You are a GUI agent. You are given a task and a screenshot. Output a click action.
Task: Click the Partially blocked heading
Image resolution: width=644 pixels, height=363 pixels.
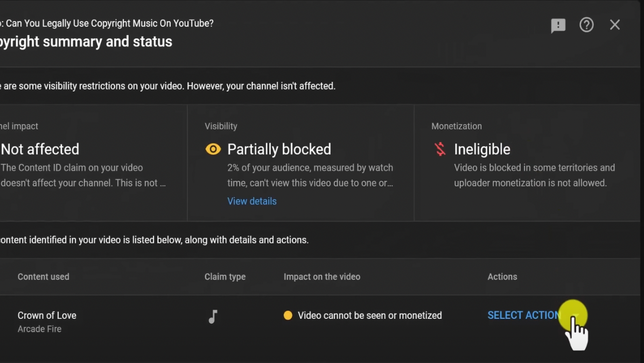coord(279,149)
